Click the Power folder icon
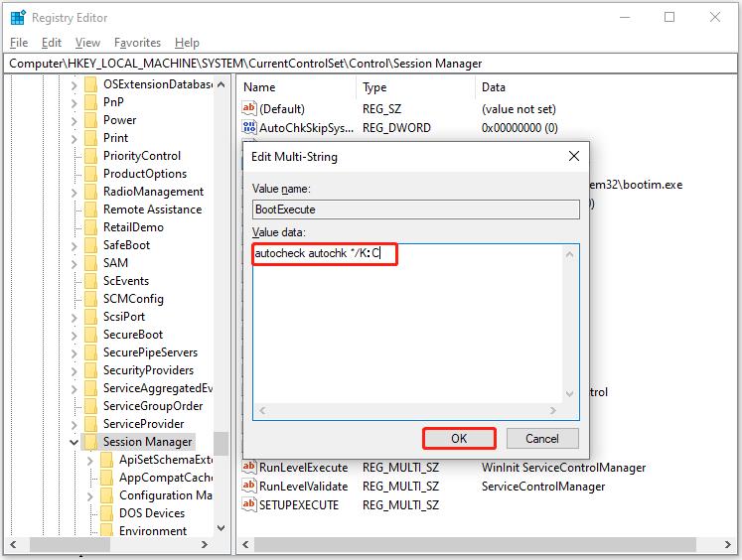 tap(90, 120)
